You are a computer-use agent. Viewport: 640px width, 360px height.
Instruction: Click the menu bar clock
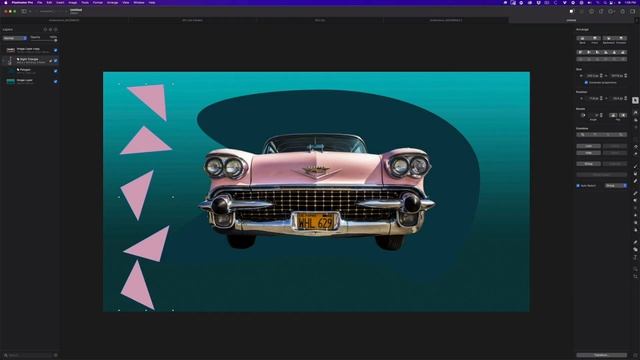click(630, 2)
